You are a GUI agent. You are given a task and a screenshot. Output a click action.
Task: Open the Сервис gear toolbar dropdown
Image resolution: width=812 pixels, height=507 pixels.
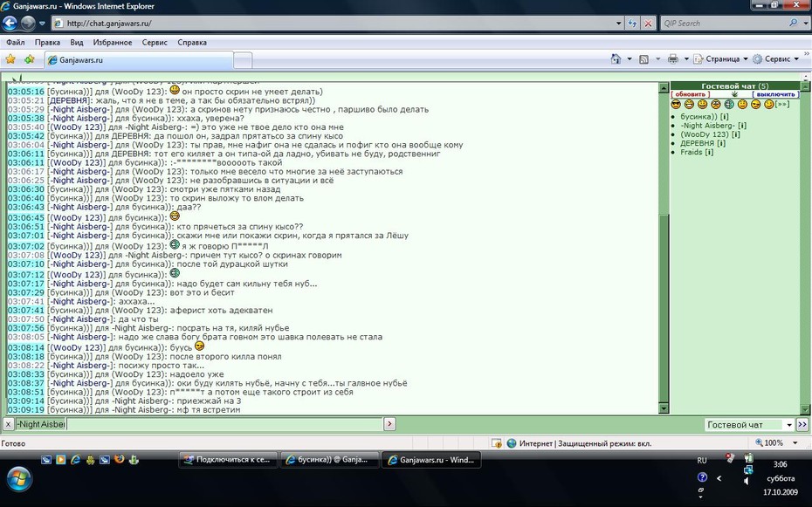[x=775, y=59]
